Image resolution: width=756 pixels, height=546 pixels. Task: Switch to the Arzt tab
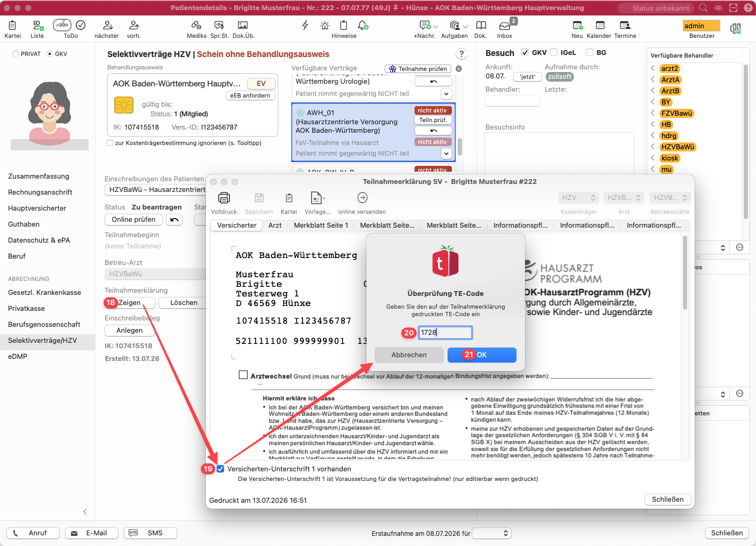pos(275,226)
